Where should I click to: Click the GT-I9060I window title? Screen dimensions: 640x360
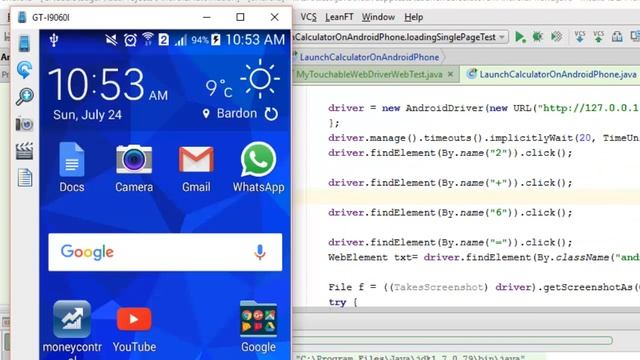[x=51, y=18]
